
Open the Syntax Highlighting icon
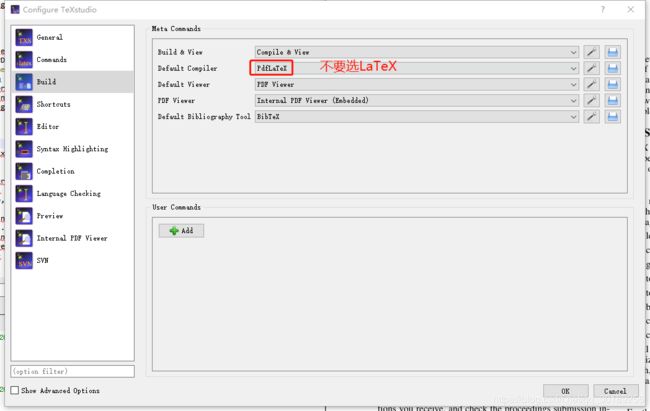(x=24, y=149)
